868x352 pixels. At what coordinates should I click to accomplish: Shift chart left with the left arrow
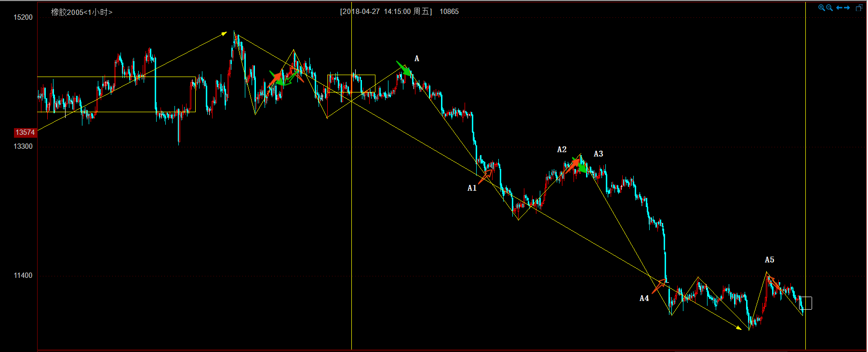pyautogui.click(x=839, y=8)
